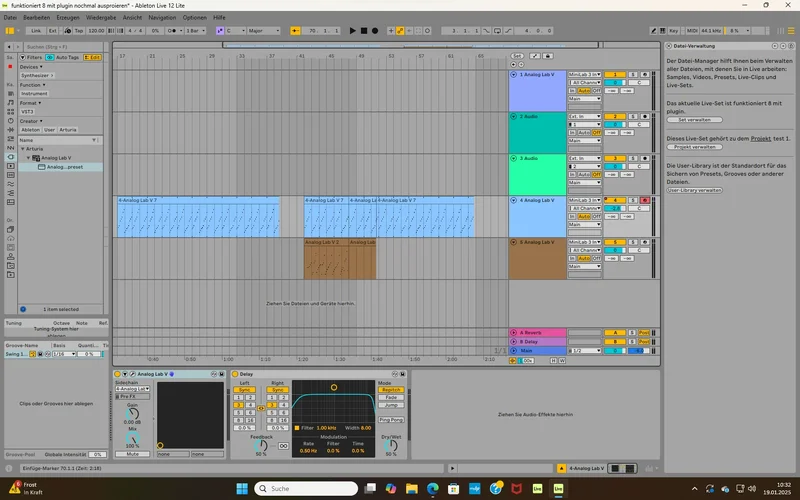Screen dimensions: 800x500
Task: Click the Tap tempo button
Action: [x=79, y=31]
